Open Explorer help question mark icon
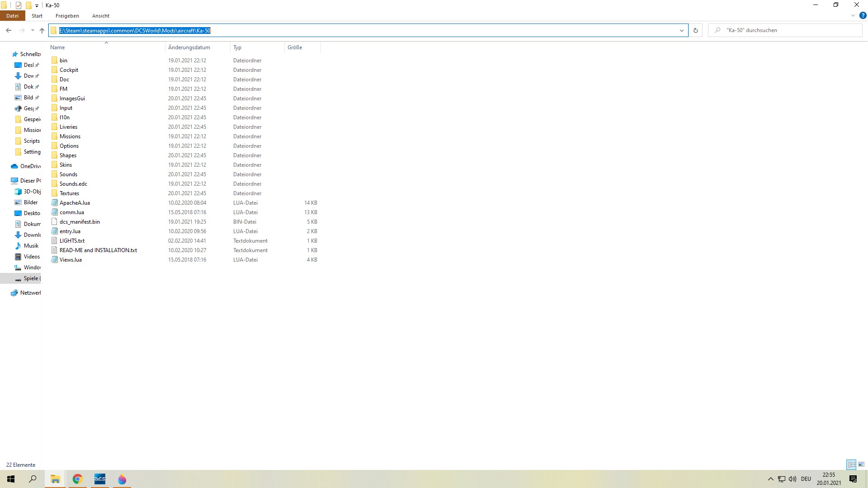 (x=863, y=15)
